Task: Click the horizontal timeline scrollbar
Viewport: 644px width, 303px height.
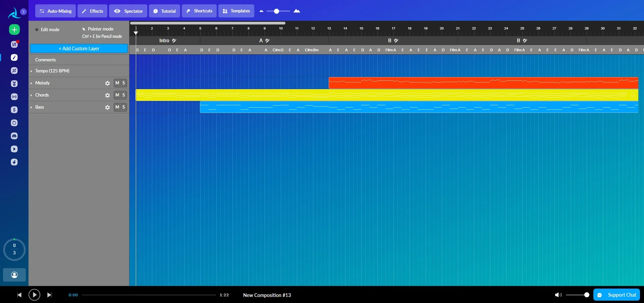Action: coord(208,23)
